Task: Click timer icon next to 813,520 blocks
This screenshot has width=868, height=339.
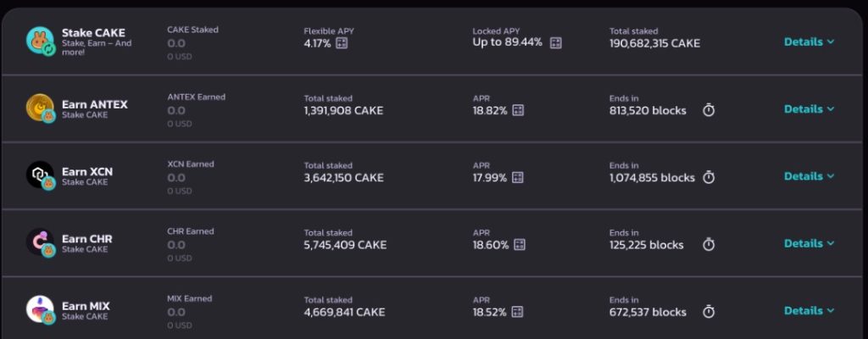Action: pyautogui.click(x=709, y=110)
